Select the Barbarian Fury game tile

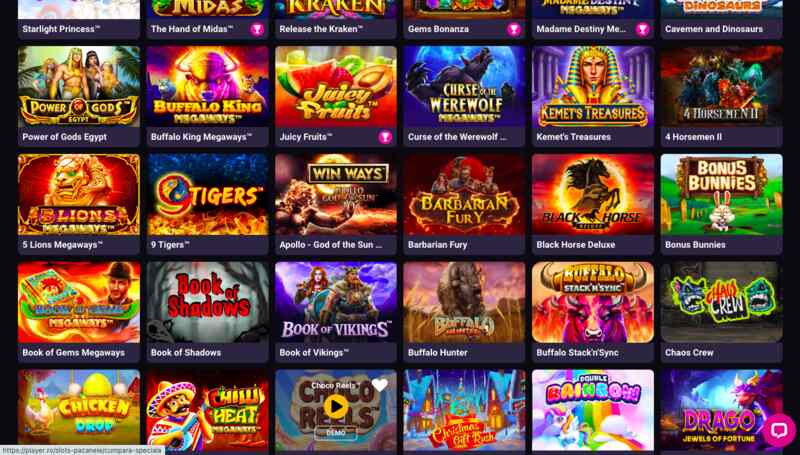[464, 204]
